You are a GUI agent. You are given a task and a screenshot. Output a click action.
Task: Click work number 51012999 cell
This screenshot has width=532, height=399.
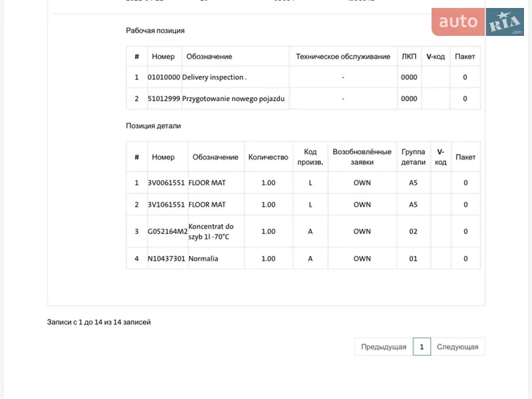pos(164,98)
